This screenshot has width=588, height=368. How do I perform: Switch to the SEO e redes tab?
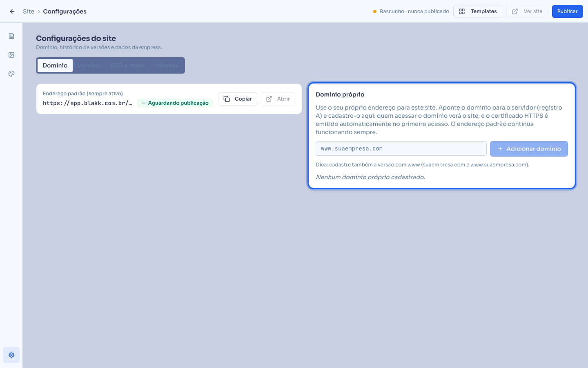pyautogui.click(x=128, y=65)
